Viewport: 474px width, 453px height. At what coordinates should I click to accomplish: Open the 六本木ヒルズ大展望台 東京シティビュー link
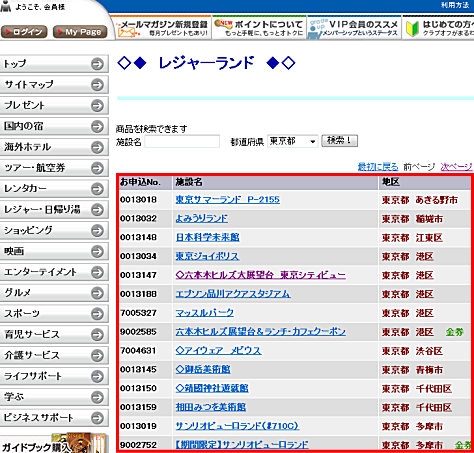261,275
